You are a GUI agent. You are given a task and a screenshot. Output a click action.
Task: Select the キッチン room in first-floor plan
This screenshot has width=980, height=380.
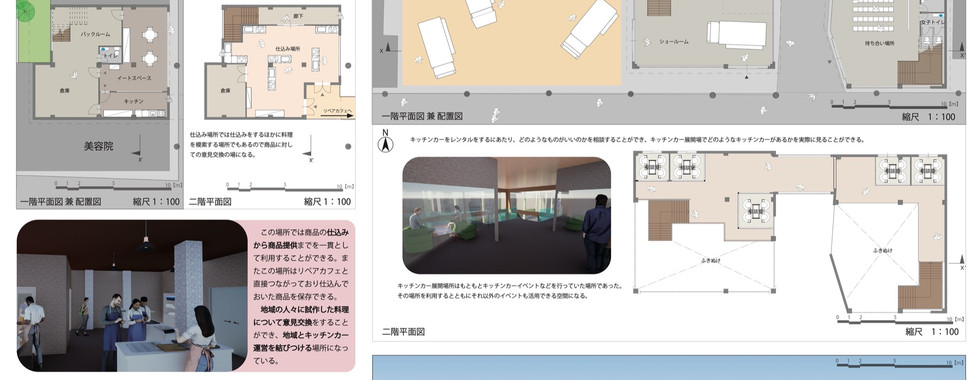134,104
